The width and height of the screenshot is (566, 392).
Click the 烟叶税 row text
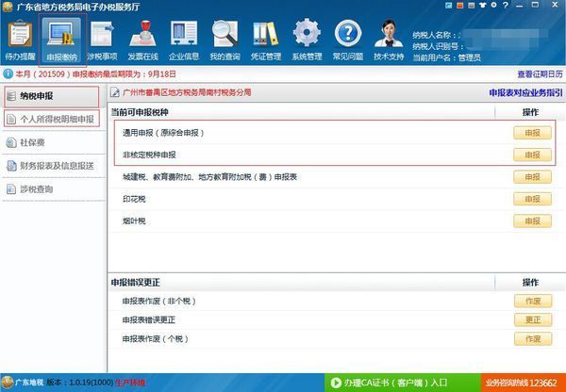coord(134,221)
